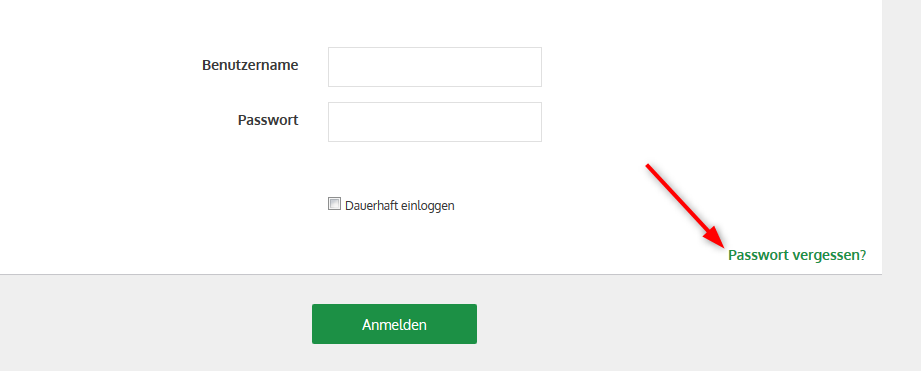Select the word 'vergessen?' in the green link

click(x=829, y=255)
